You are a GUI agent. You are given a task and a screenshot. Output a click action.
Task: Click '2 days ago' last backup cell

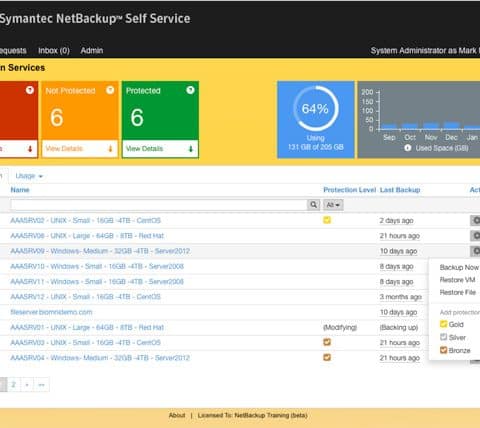(397, 221)
